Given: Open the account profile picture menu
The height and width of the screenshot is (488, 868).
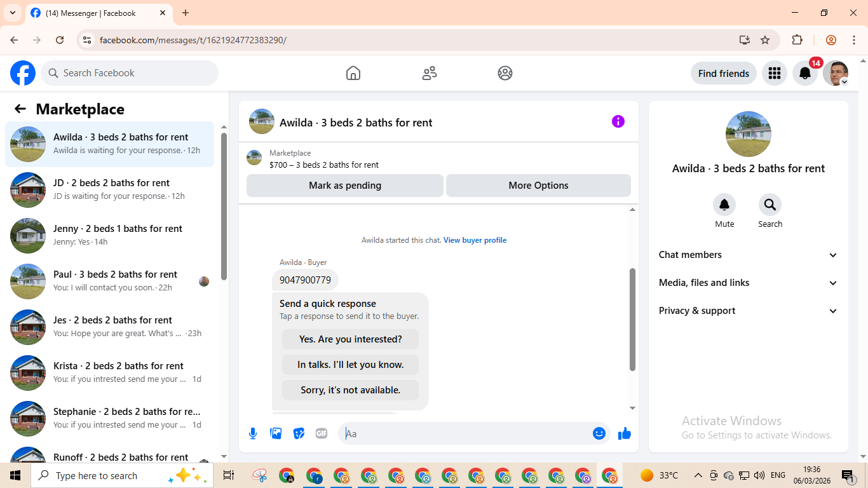Looking at the screenshot, I should click(836, 73).
